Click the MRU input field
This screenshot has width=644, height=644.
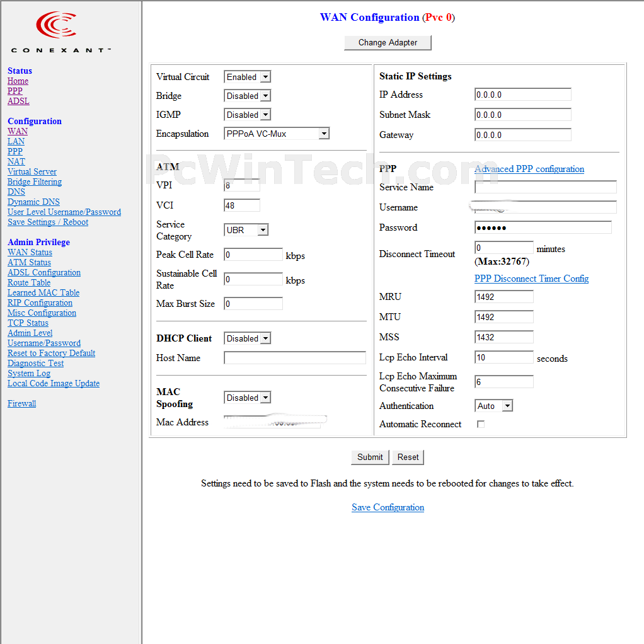click(x=504, y=297)
